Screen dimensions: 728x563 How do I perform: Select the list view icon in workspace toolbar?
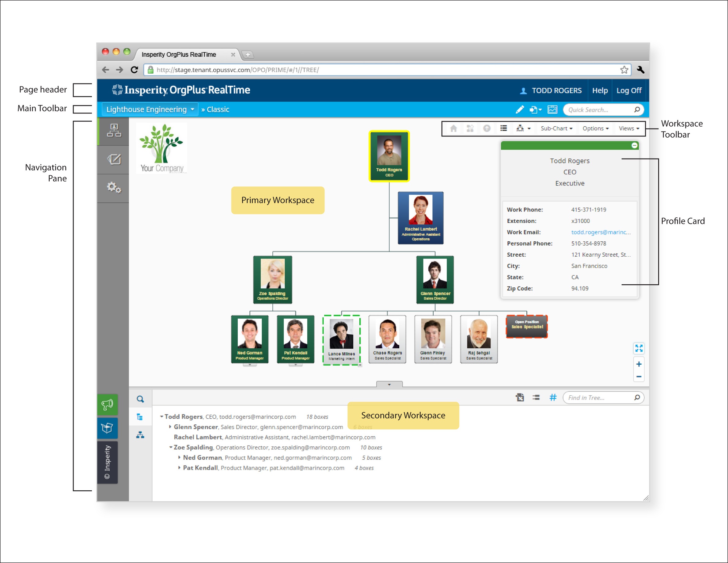(504, 128)
